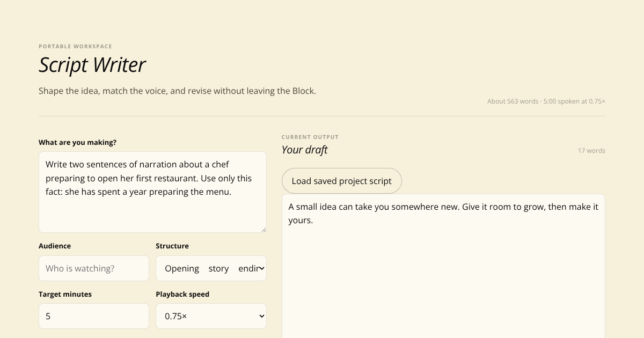Click the 'Audience' label

[55, 246]
